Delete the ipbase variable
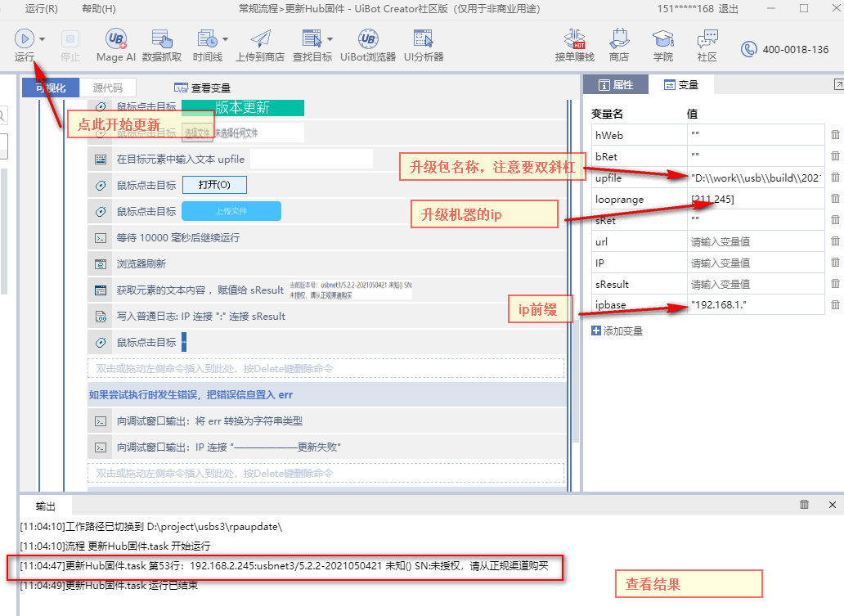Viewport: 844px width, 616px height. 835,305
